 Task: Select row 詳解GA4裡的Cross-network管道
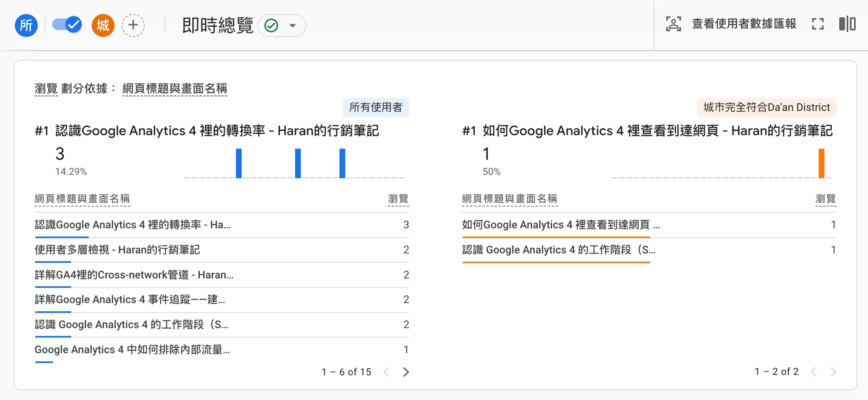222,275
